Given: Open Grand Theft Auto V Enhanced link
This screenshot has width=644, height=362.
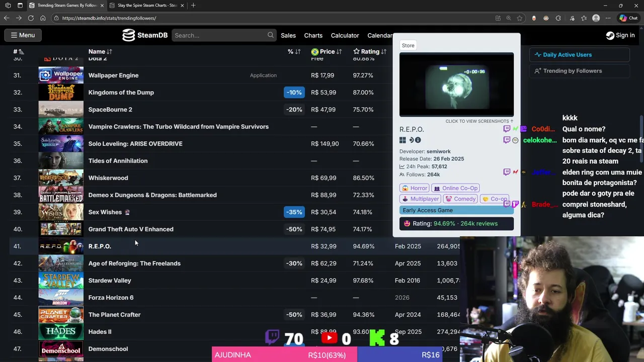Looking at the screenshot, I should [131, 229].
